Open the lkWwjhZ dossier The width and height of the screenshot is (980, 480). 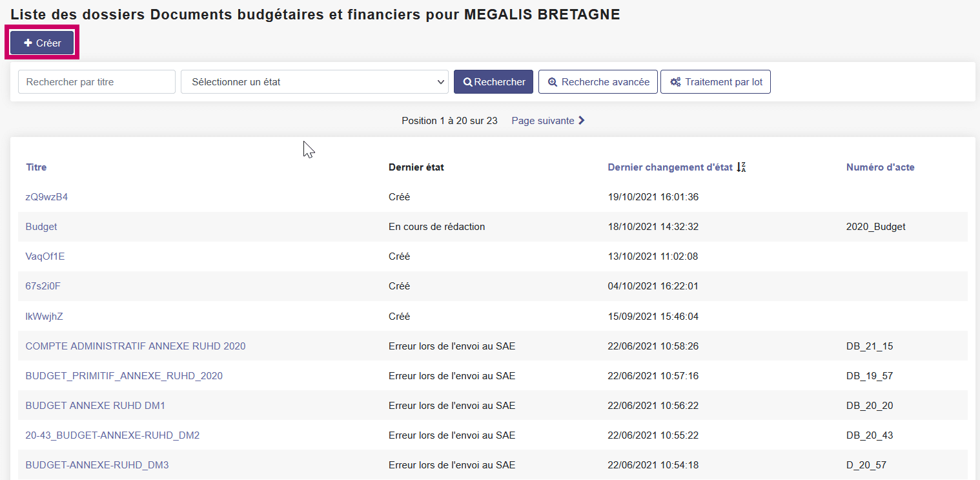point(45,317)
